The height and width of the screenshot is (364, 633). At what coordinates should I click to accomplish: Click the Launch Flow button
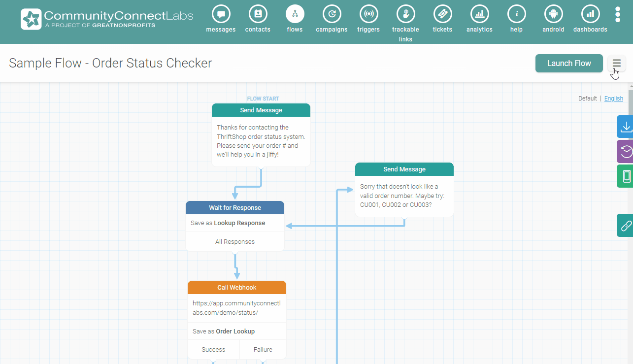point(569,63)
